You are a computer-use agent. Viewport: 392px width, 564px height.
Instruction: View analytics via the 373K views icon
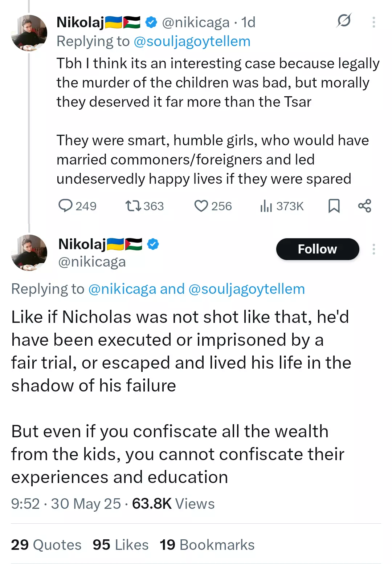[266, 206]
